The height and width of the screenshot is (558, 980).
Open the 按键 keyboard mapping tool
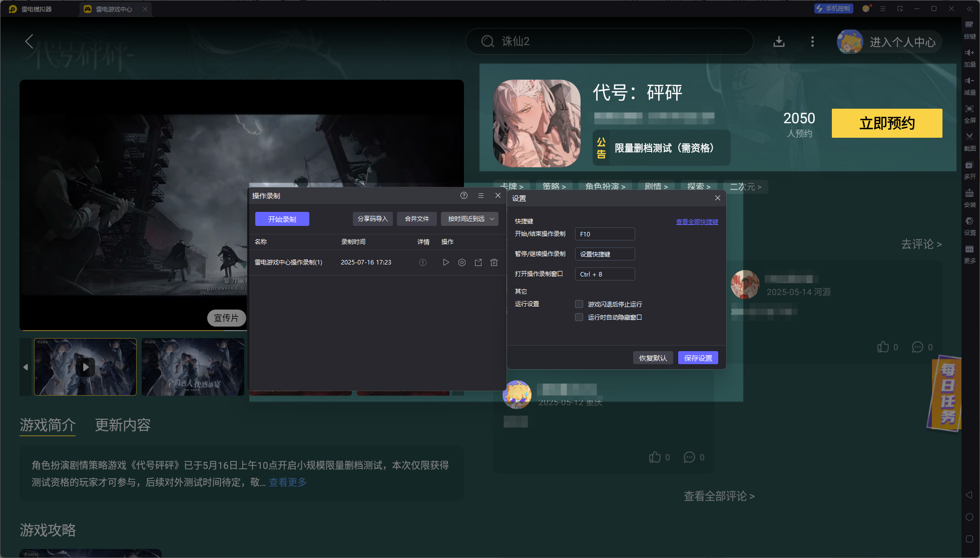[969, 29]
